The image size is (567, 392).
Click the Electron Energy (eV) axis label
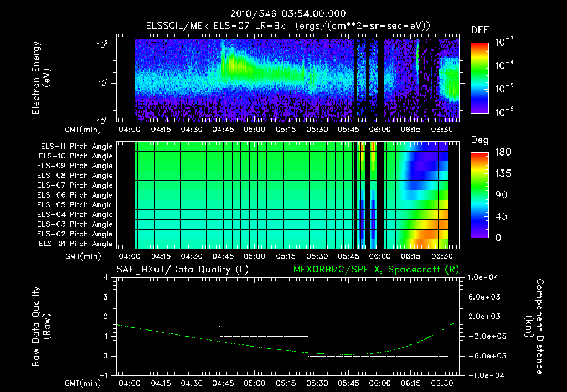pyautogui.click(x=41, y=78)
